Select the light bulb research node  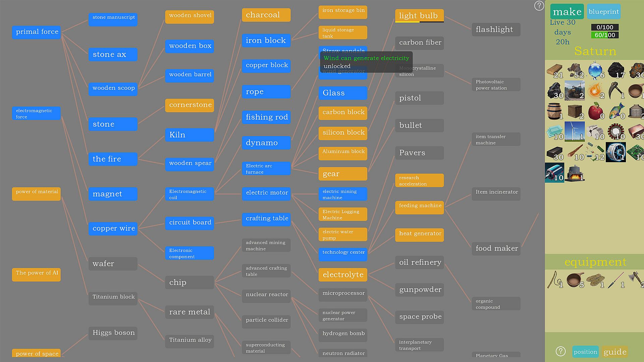[x=419, y=15]
